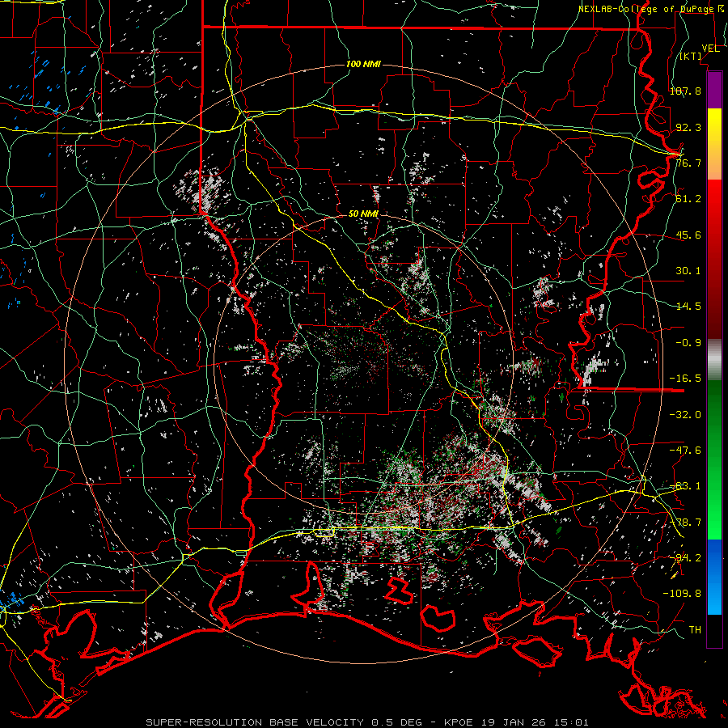728x728 pixels.
Task: Click the 45.6 velocity scale value
Action: (688, 235)
